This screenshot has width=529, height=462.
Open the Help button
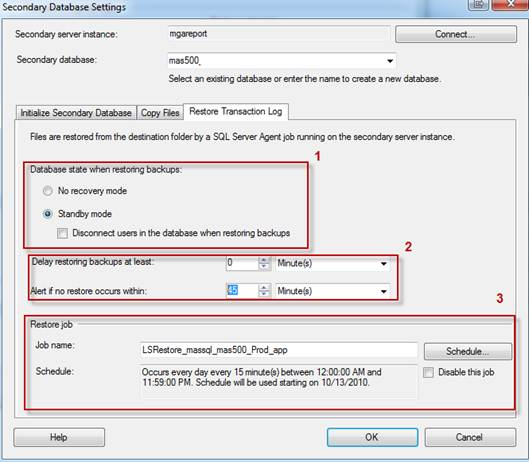pos(59,437)
